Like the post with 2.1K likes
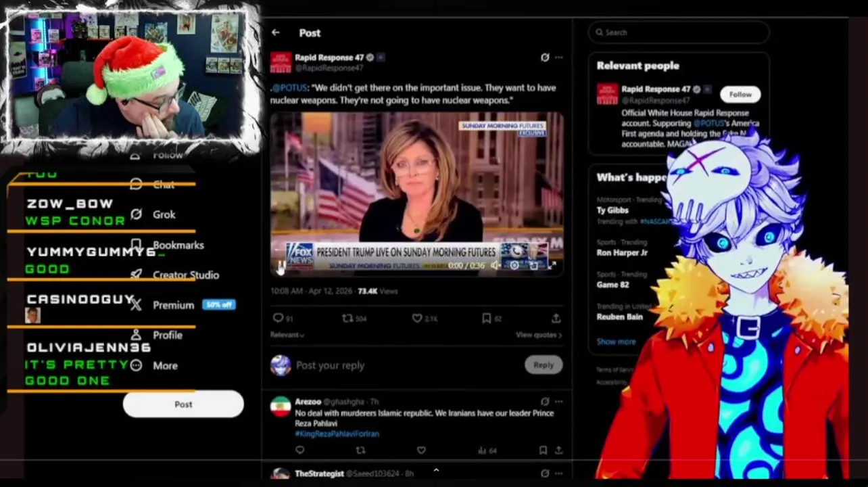868x487 pixels. coord(425,318)
